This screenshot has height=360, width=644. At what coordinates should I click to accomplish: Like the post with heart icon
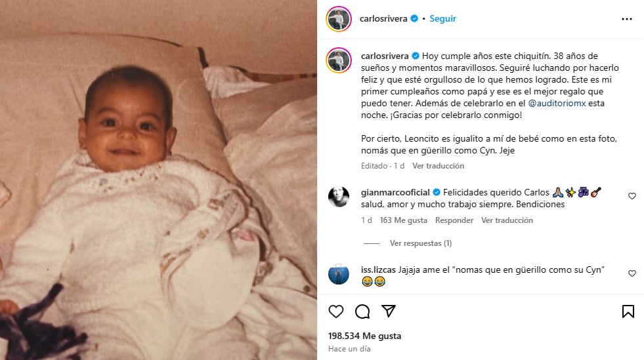coord(336,311)
